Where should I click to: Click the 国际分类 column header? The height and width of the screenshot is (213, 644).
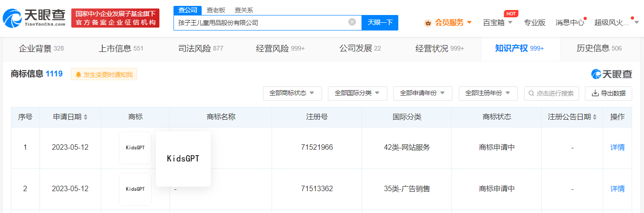[x=407, y=117]
